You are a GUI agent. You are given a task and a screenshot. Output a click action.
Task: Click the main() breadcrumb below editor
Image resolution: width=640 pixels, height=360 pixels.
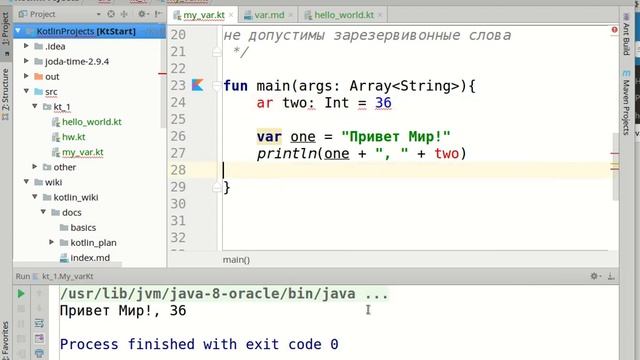pyautogui.click(x=236, y=260)
